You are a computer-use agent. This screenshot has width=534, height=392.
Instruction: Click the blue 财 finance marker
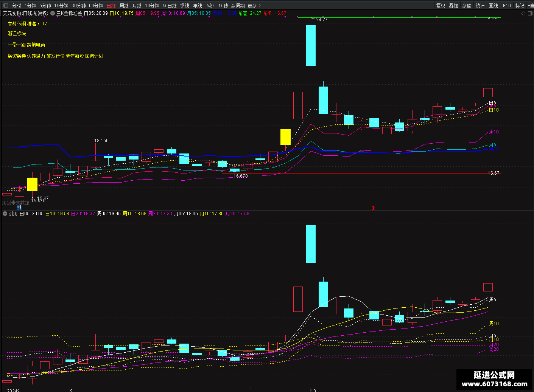[19, 208]
